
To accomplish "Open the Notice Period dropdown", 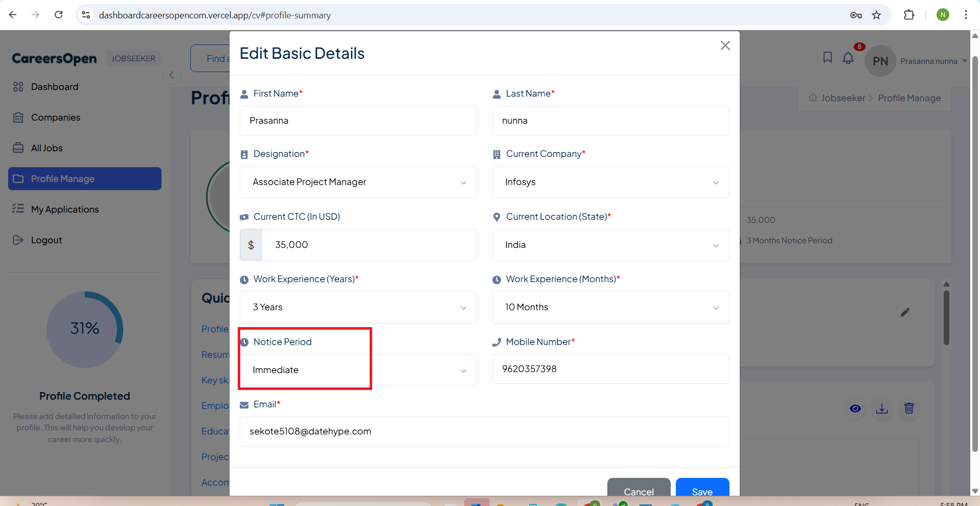I will (x=358, y=370).
